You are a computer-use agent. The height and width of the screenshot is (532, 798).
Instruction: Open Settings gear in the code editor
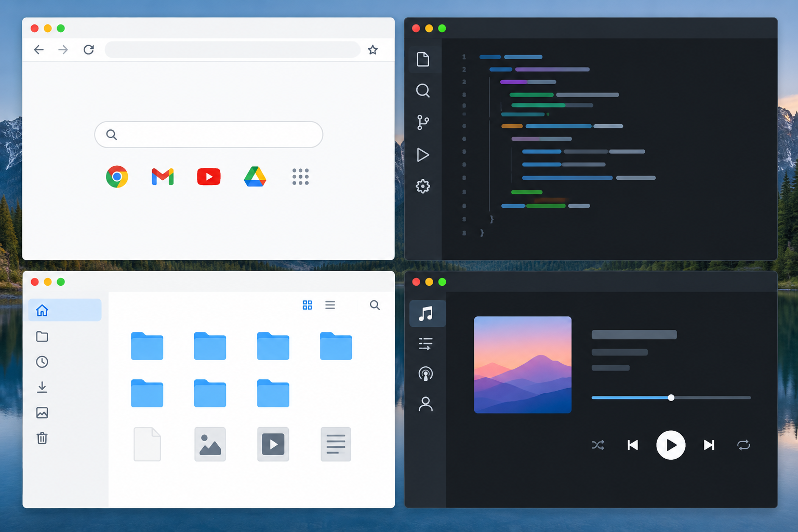[x=423, y=187]
